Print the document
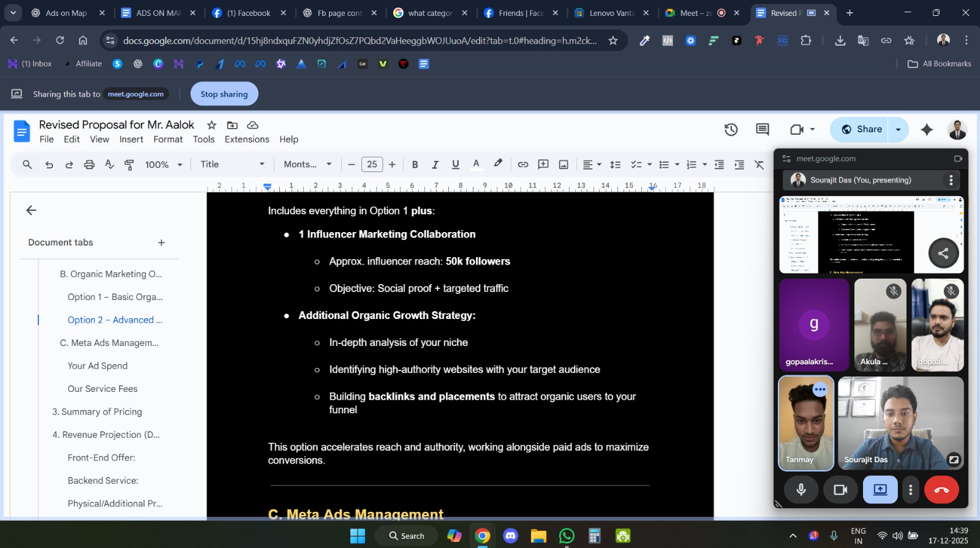 pyautogui.click(x=89, y=164)
